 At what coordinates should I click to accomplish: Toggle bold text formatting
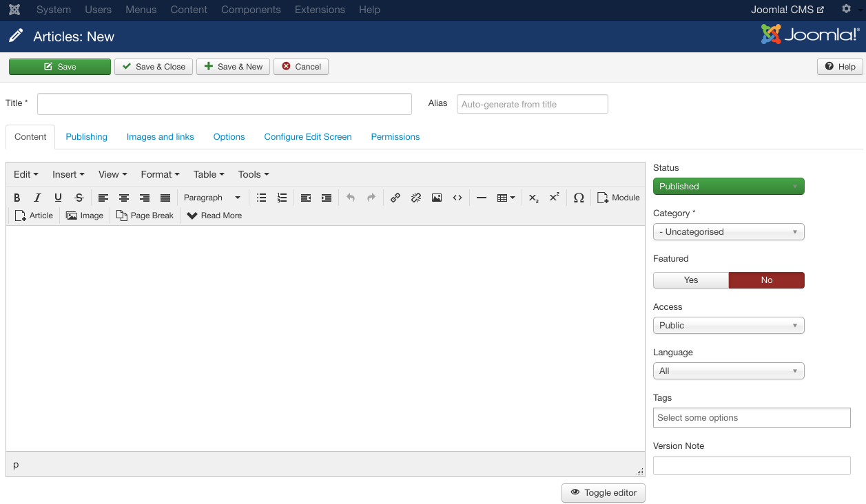click(17, 198)
